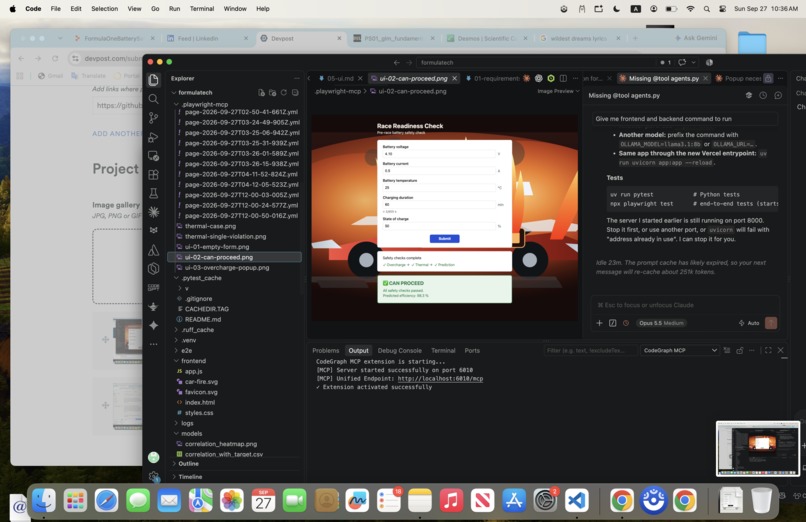Send the message with the orange arrow button

(771, 323)
